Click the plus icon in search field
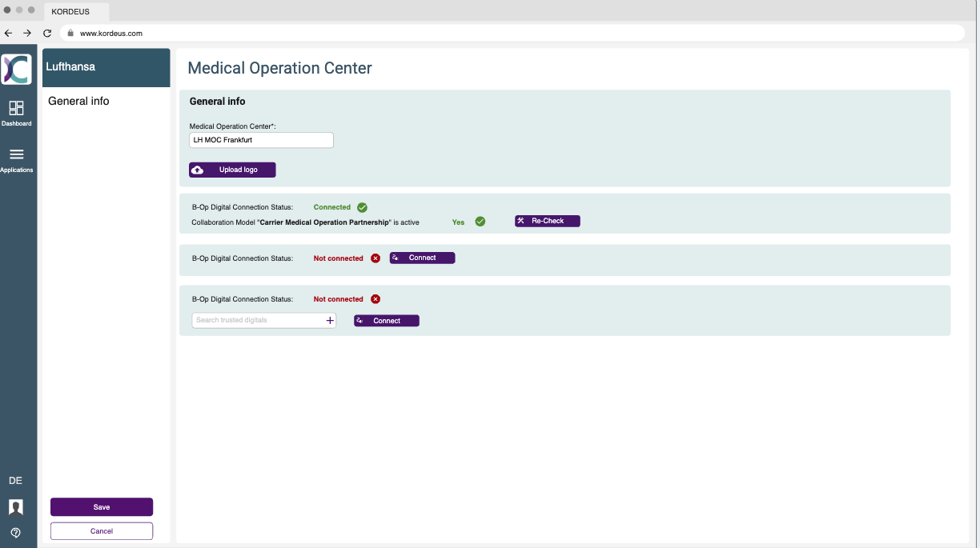980x548 pixels. (x=329, y=320)
